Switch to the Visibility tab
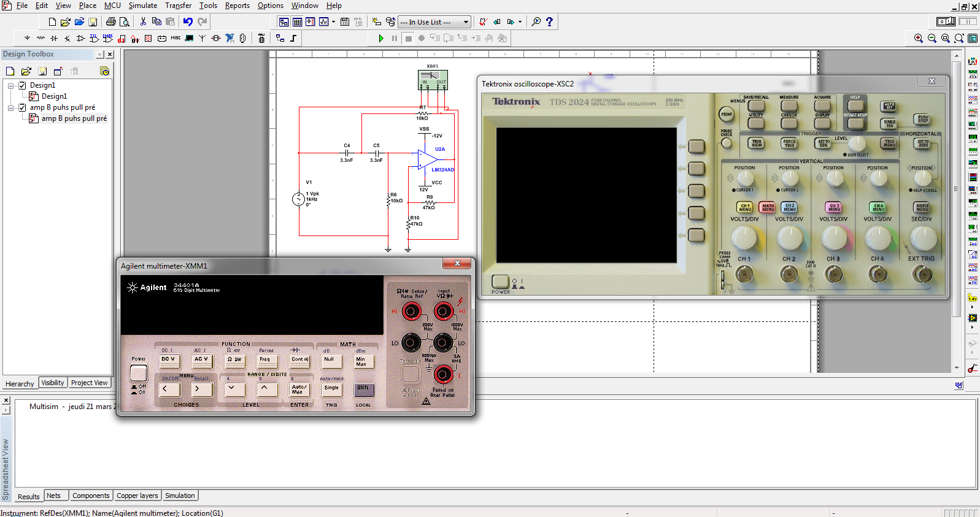Screen dimensions: 980x517 53,383
